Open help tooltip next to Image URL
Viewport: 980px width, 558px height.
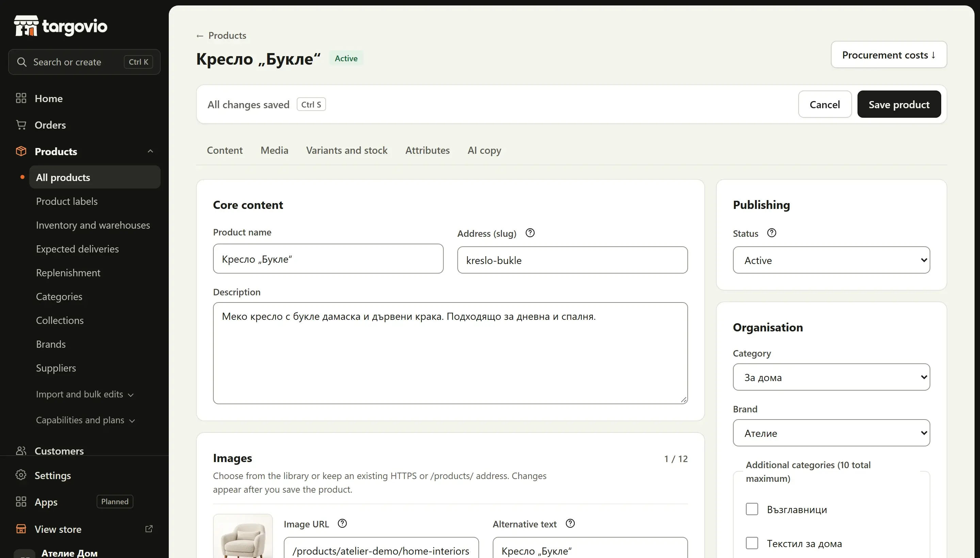pyautogui.click(x=342, y=523)
